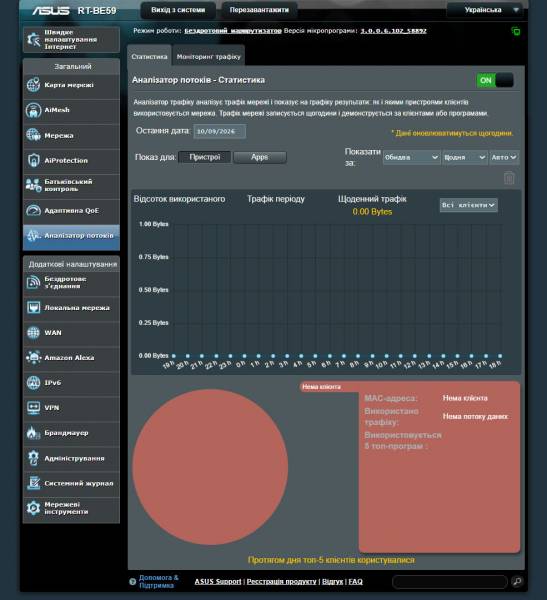Click the Адаптивна QoE gauge icon

(x=33, y=210)
